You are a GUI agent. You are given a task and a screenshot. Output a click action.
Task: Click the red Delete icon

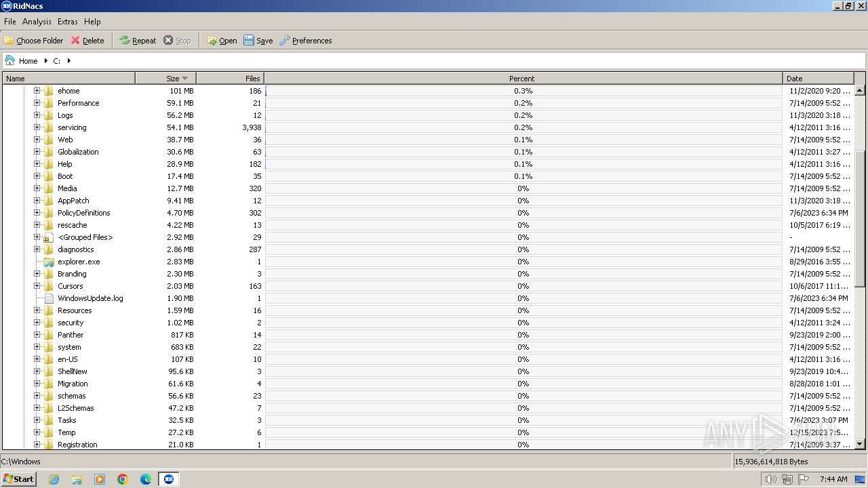[75, 41]
